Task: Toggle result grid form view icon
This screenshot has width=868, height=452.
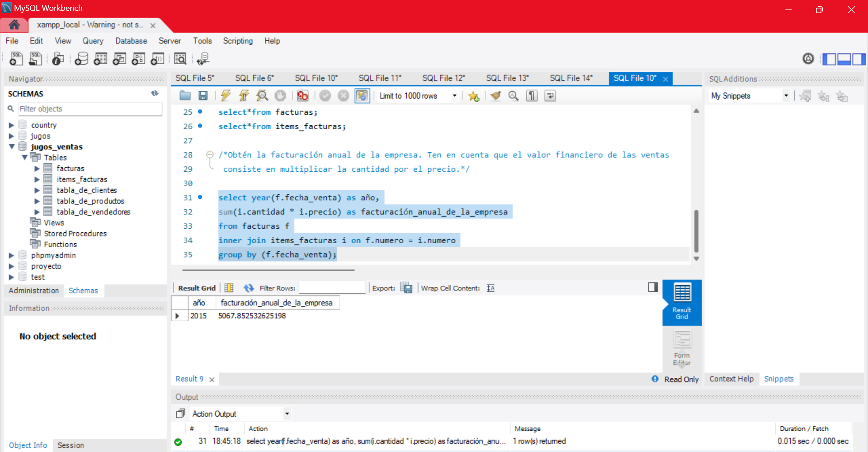Action: pos(229,288)
